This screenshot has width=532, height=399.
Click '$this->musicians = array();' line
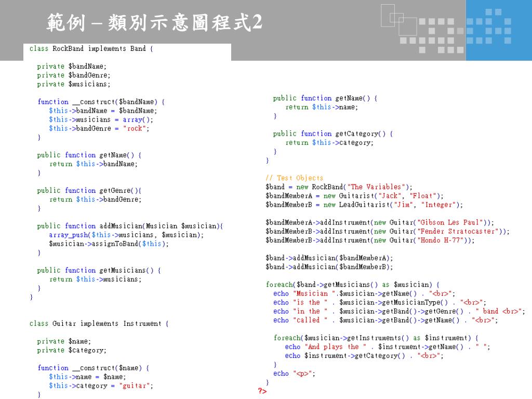(101, 120)
